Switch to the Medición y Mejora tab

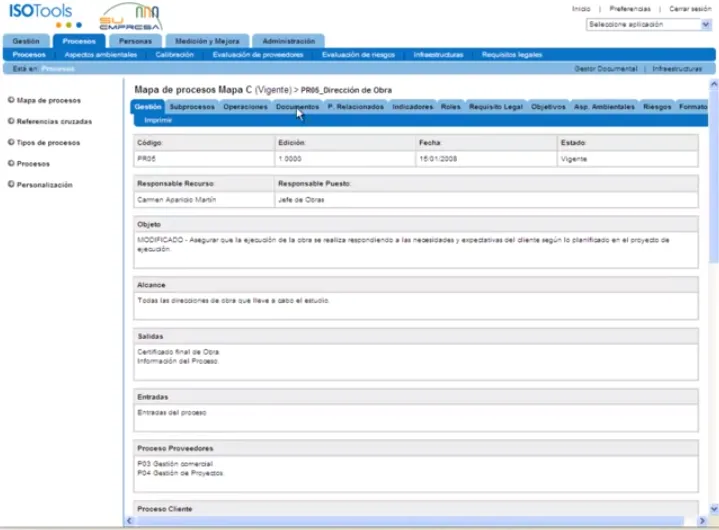(207, 41)
